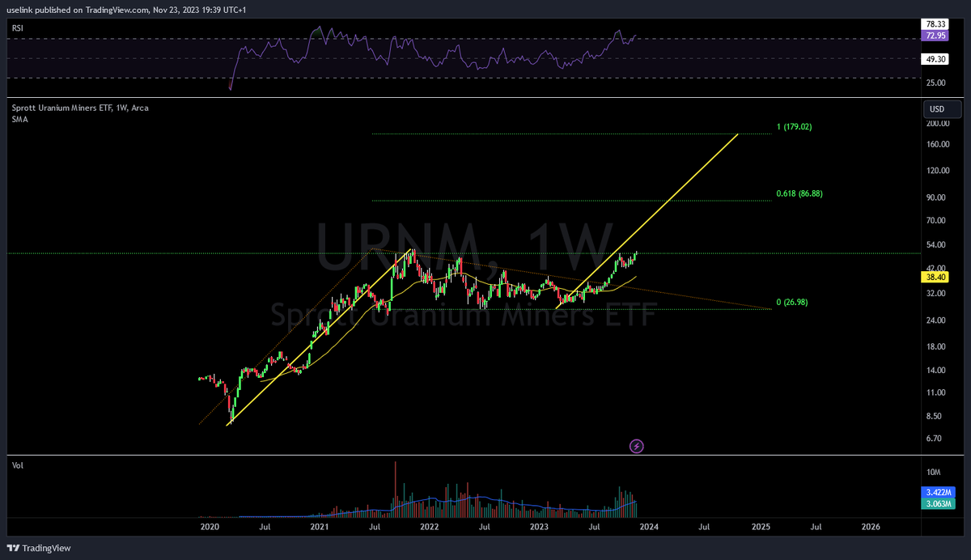Click the 72.95 RSI value label

pyautogui.click(x=935, y=36)
